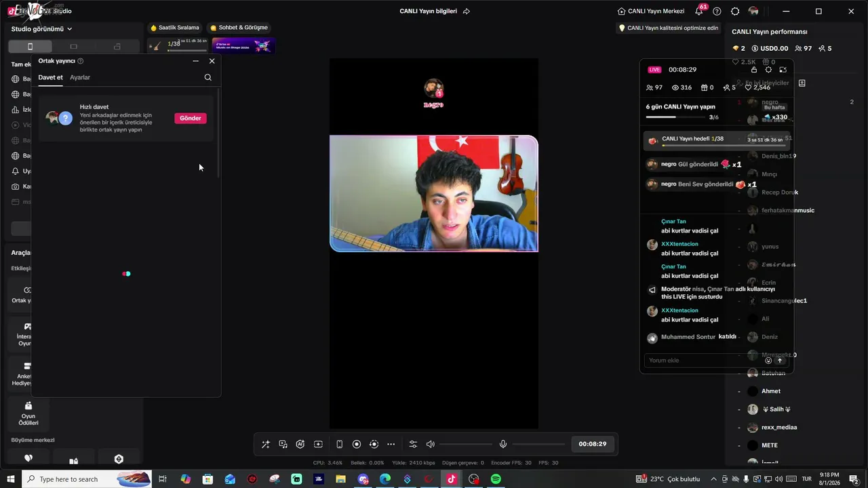The height and width of the screenshot is (488, 868).
Task: Open the magic wand effects tool
Action: tap(265, 444)
